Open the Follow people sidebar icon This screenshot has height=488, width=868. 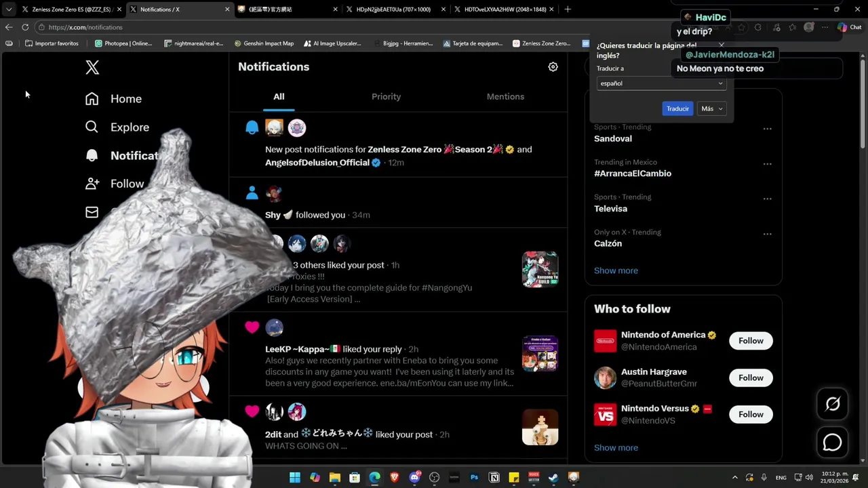point(92,184)
